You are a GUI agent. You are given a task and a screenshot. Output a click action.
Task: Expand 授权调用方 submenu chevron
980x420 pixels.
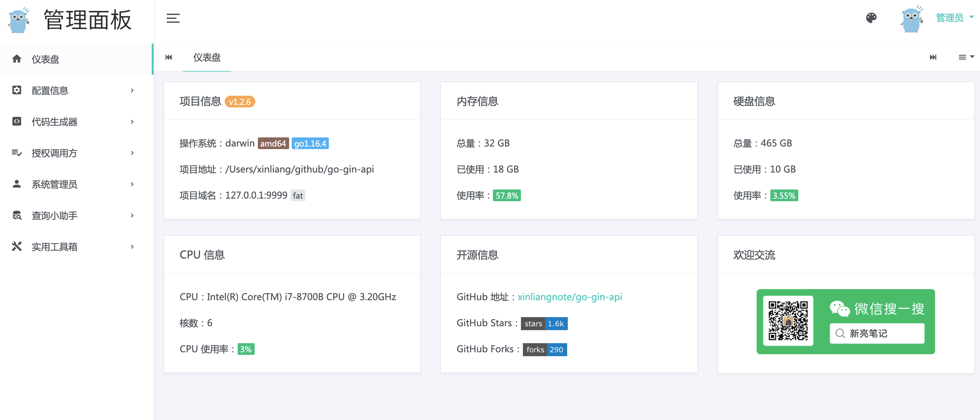133,153
